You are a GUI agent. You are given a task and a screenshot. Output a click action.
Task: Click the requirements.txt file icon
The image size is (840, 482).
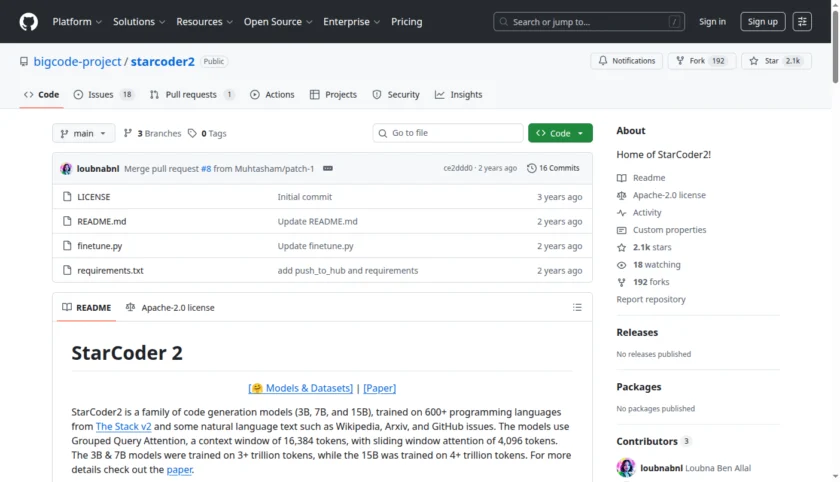67,270
